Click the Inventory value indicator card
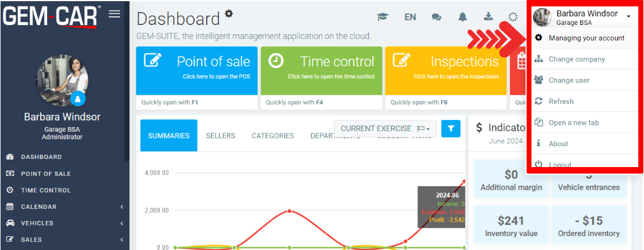 pyautogui.click(x=511, y=226)
